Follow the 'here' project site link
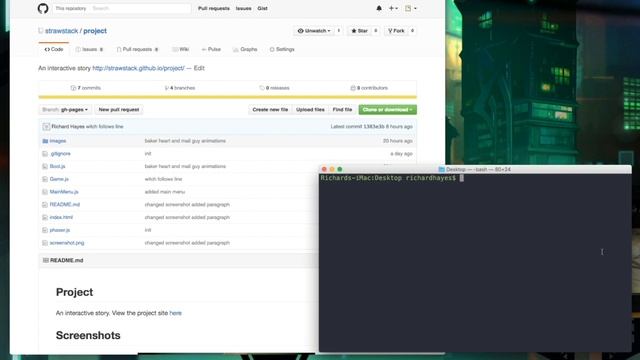Image resolution: width=640 pixels, height=360 pixels. [x=176, y=313]
